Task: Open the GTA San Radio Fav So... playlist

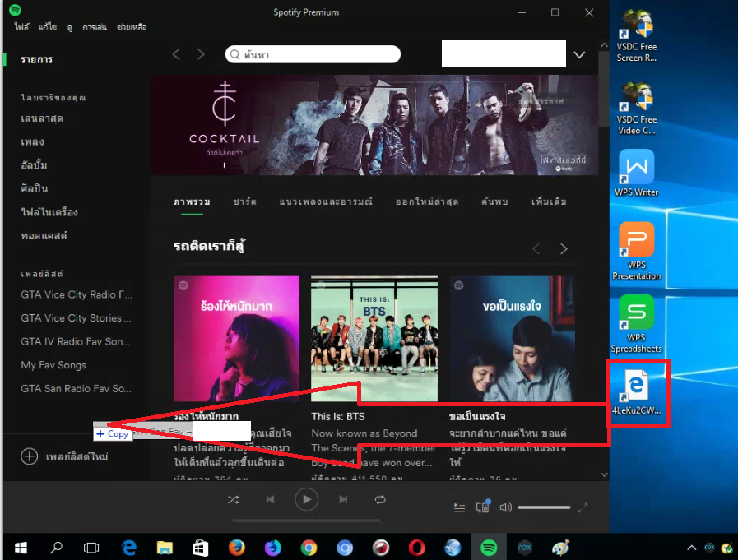Action: pos(77,389)
